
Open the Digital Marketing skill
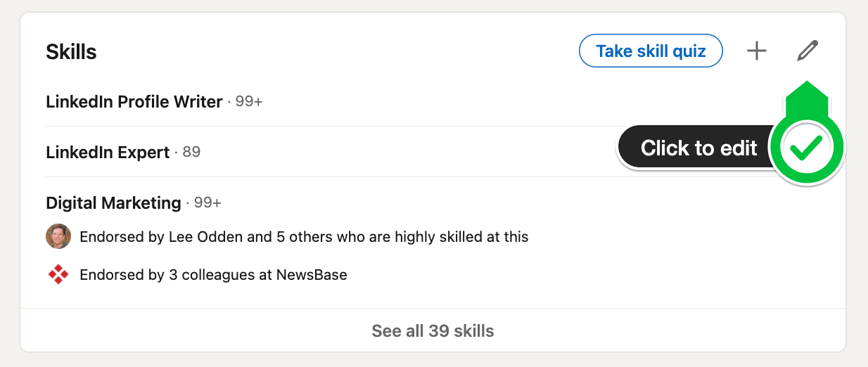(113, 203)
